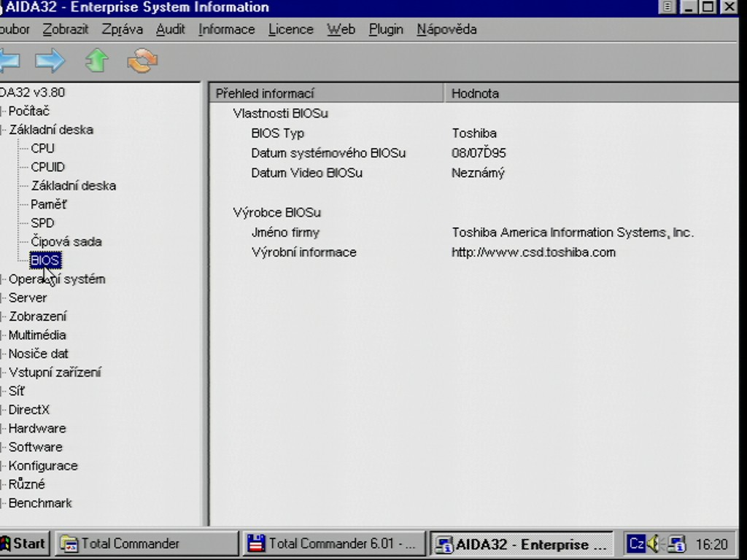
Task: Select the Konfigurace tree node
Action: pyautogui.click(x=43, y=465)
